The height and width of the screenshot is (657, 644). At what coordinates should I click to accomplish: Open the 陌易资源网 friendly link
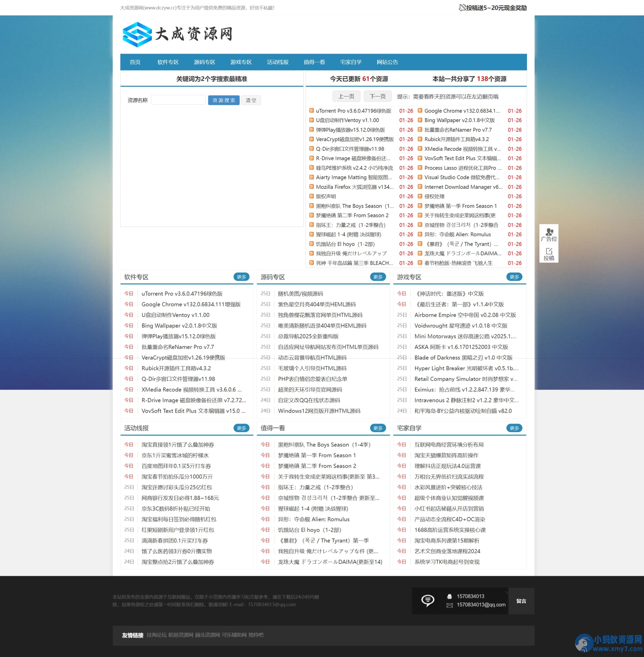pyautogui.click(x=181, y=635)
